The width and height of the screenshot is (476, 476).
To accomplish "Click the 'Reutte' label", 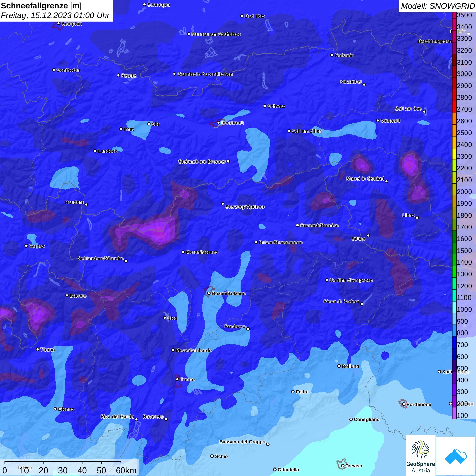I will tap(129, 75).
